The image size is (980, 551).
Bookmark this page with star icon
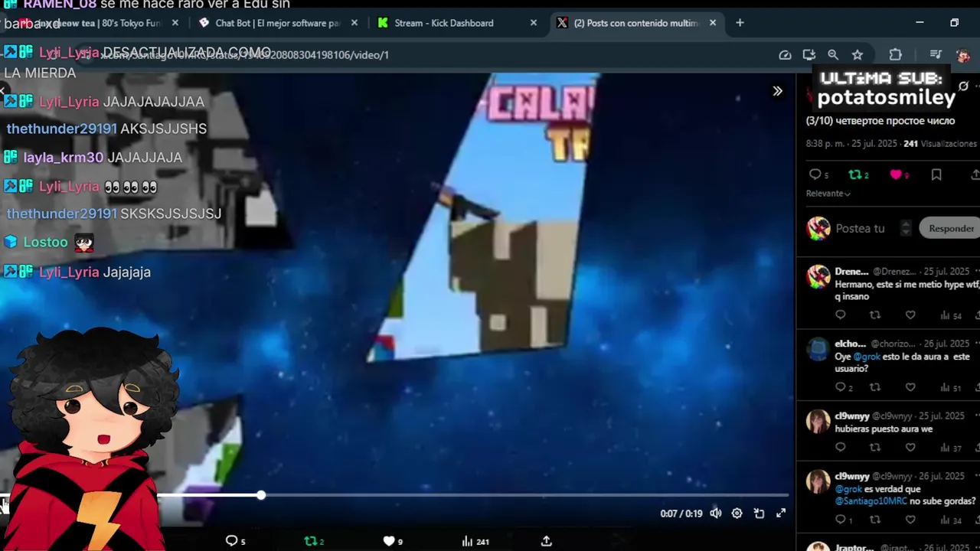tap(857, 54)
